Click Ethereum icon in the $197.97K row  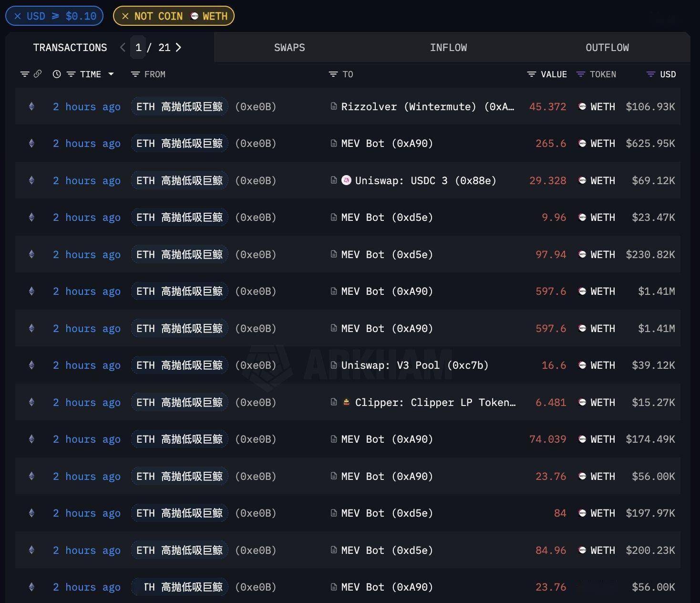click(31, 513)
